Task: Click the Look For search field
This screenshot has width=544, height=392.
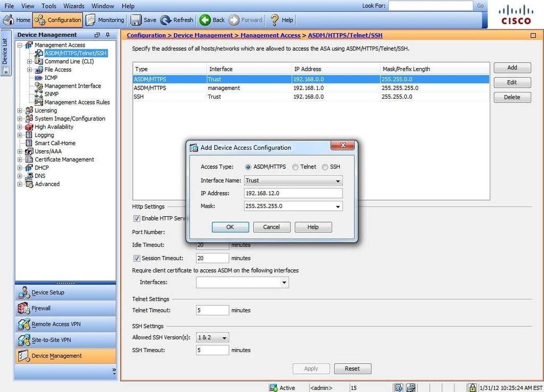Action: point(430,5)
